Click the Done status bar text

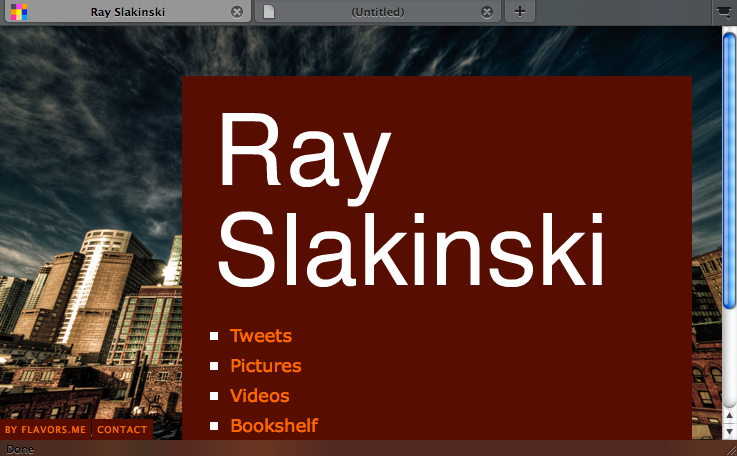pyautogui.click(x=20, y=449)
